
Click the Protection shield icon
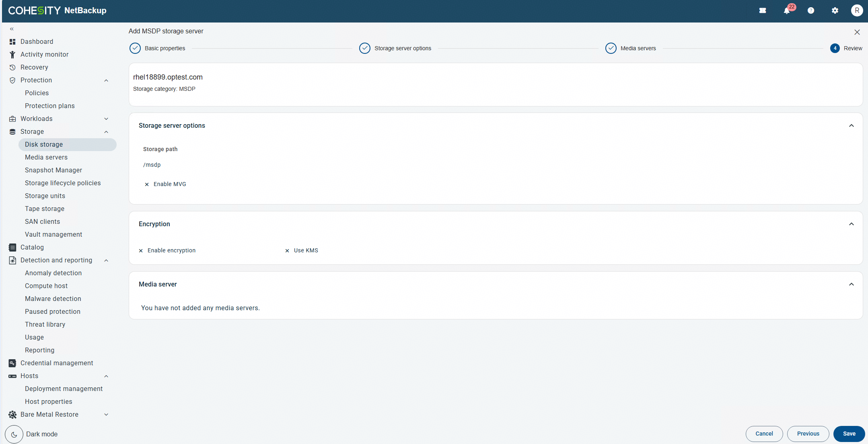[x=12, y=80]
